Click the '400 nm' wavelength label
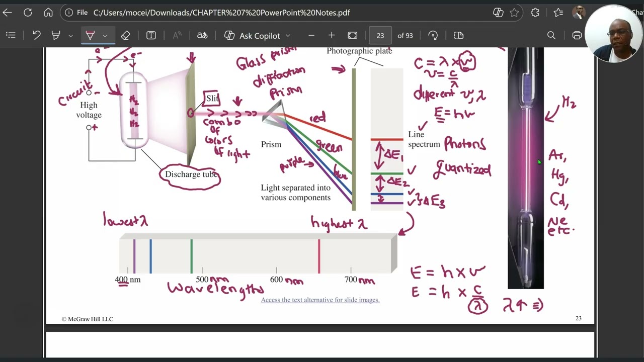 128,280
